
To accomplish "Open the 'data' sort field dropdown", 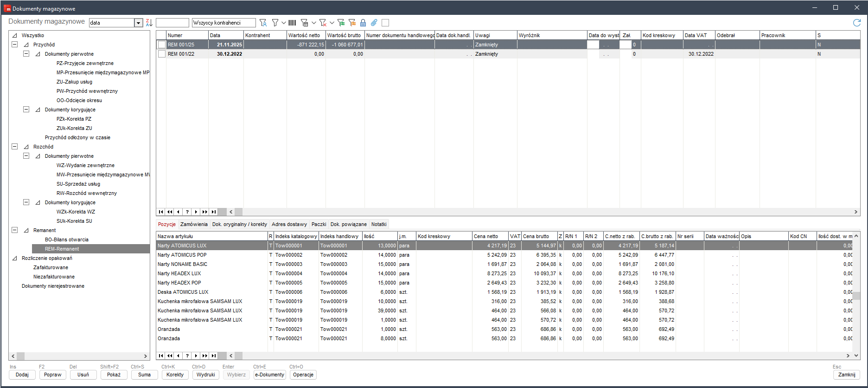I will [x=138, y=23].
